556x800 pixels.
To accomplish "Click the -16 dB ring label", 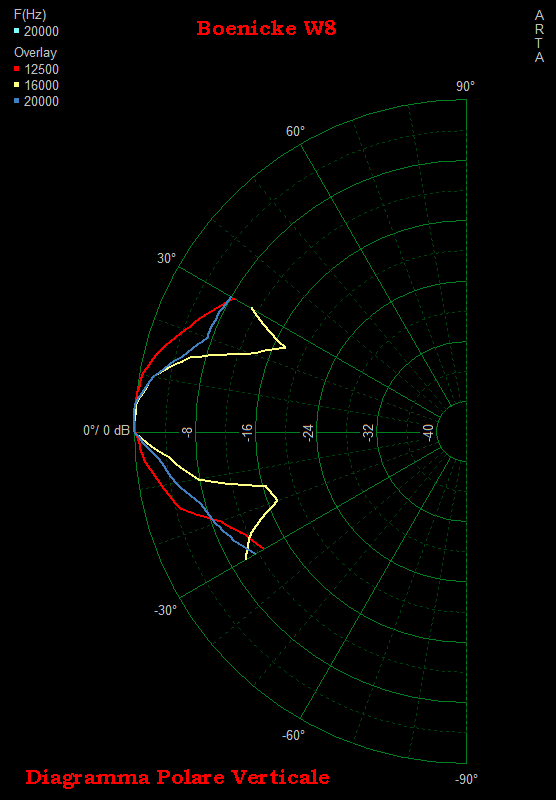I will tap(247, 433).
